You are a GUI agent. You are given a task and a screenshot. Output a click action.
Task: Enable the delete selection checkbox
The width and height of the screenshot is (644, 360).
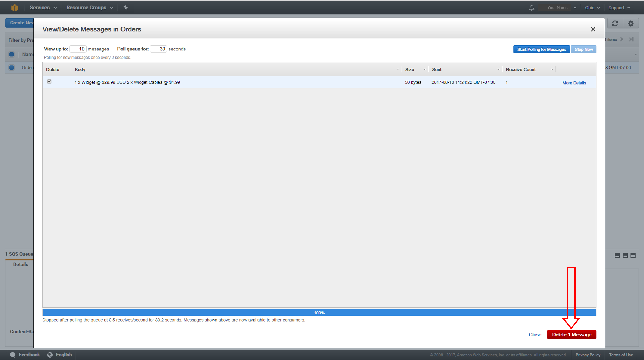pos(50,81)
